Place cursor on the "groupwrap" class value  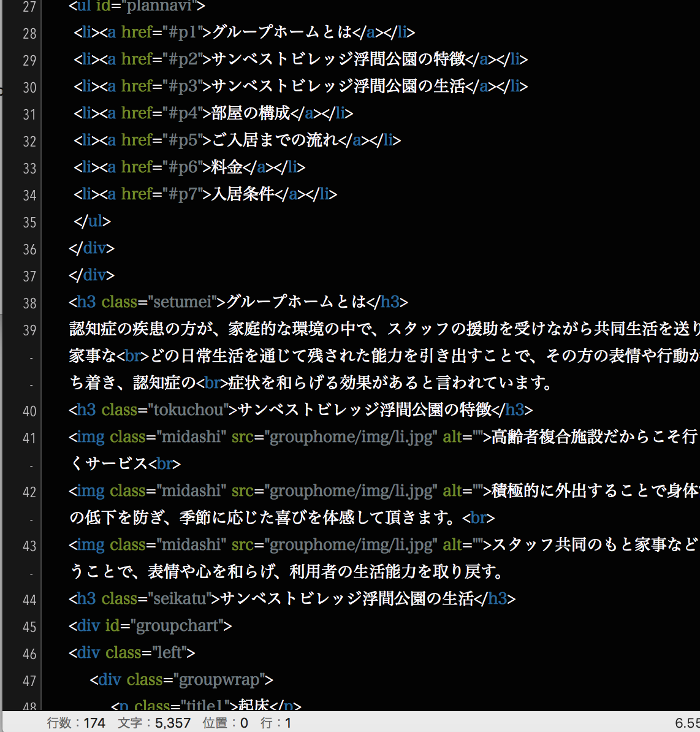(x=219, y=679)
